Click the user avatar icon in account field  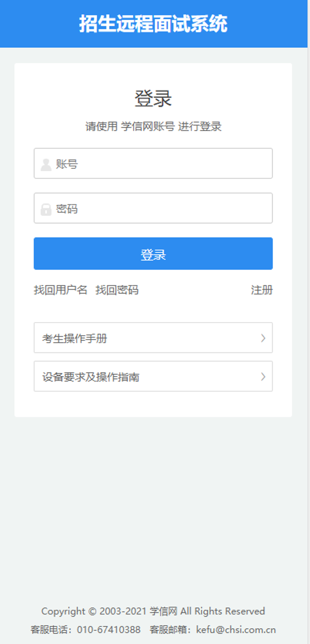(46, 164)
